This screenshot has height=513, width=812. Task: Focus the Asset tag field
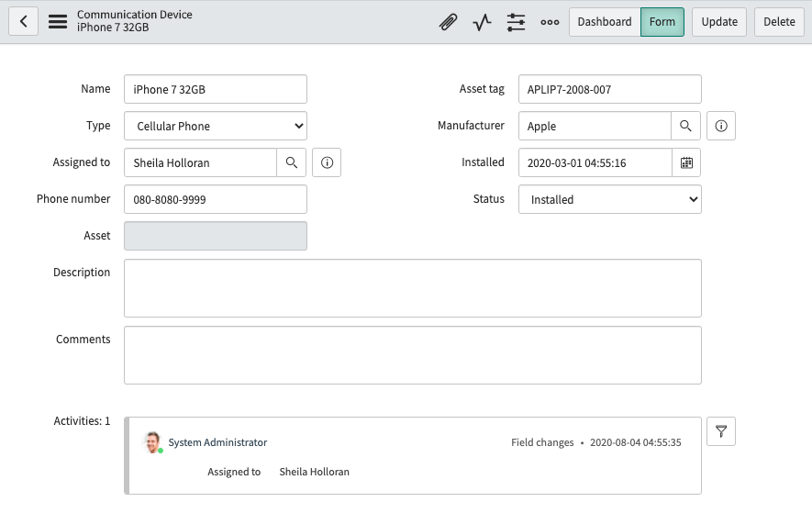coord(610,89)
